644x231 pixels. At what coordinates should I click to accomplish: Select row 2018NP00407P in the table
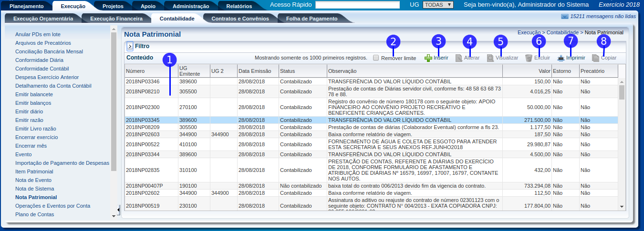tap(145, 186)
